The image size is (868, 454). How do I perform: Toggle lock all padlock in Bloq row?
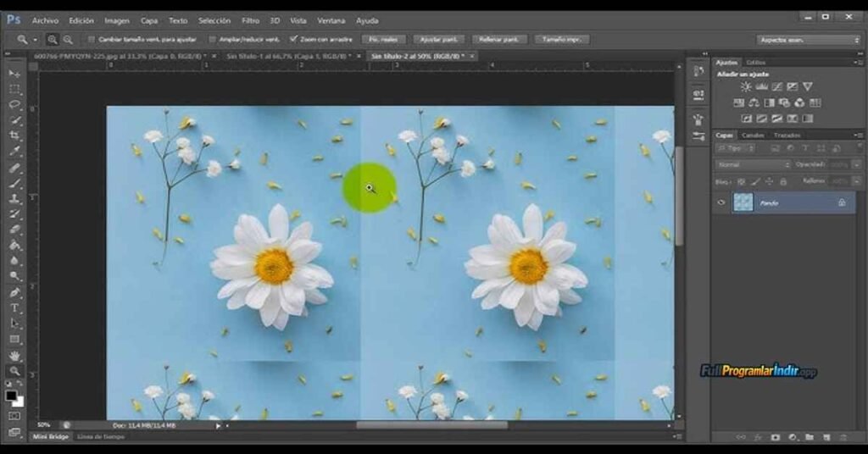click(x=783, y=181)
